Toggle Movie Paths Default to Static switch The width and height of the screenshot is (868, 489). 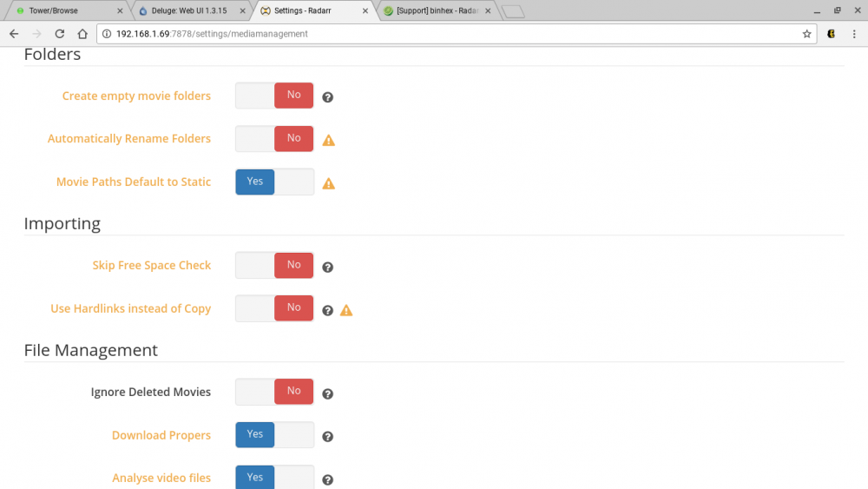tap(274, 182)
